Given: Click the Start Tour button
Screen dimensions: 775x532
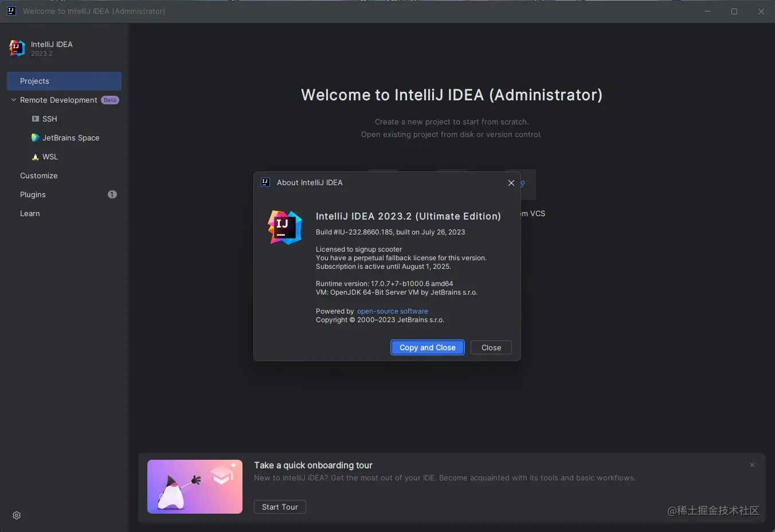Looking at the screenshot, I should point(280,507).
